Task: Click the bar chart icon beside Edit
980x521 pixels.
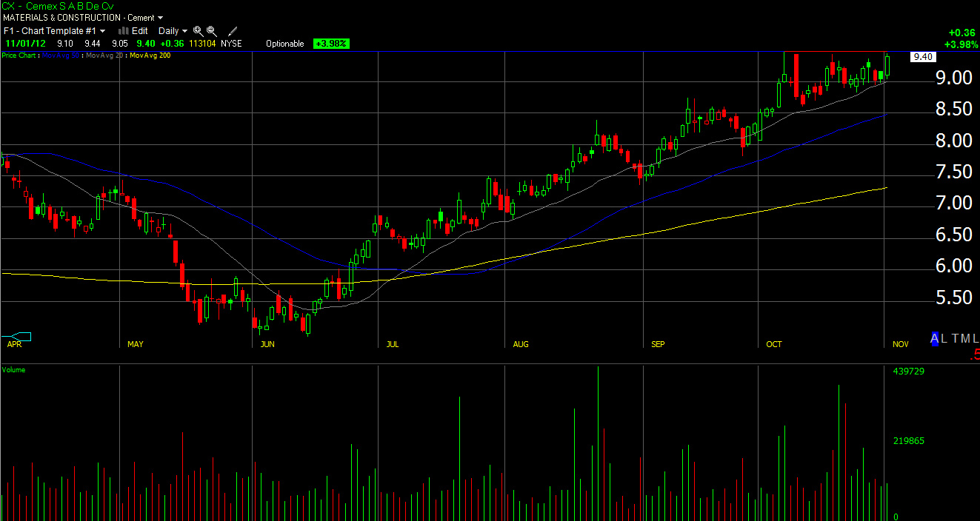Action: (x=124, y=31)
